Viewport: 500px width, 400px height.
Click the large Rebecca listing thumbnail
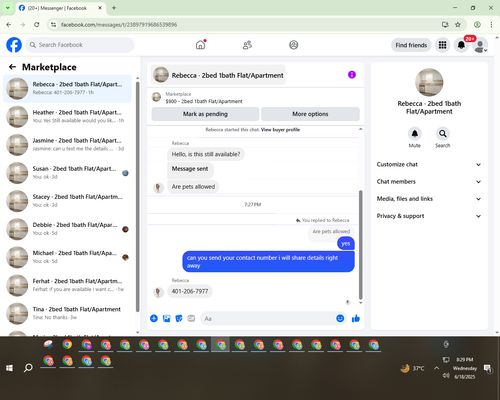click(x=429, y=82)
